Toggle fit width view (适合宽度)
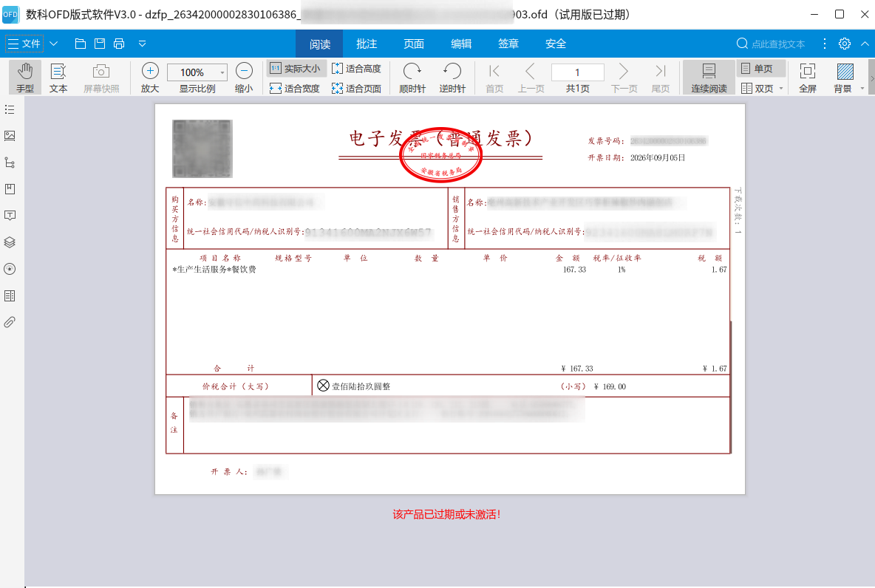The width and height of the screenshot is (875, 588). pyautogui.click(x=295, y=88)
